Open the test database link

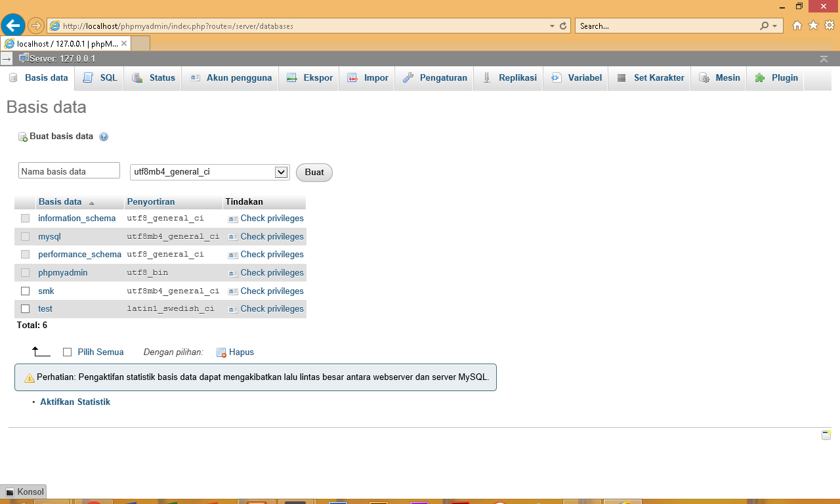tap(45, 309)
